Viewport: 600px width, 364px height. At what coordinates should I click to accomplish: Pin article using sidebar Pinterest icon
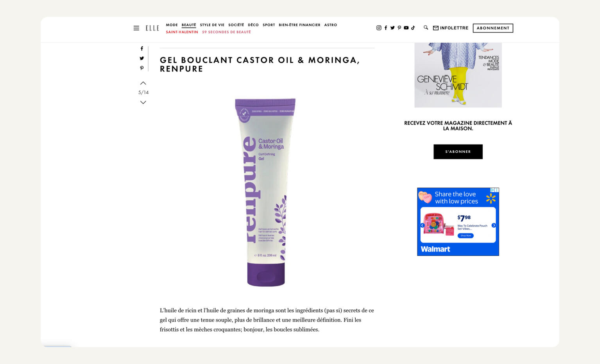pyautogui.click(x=142, y=68)
